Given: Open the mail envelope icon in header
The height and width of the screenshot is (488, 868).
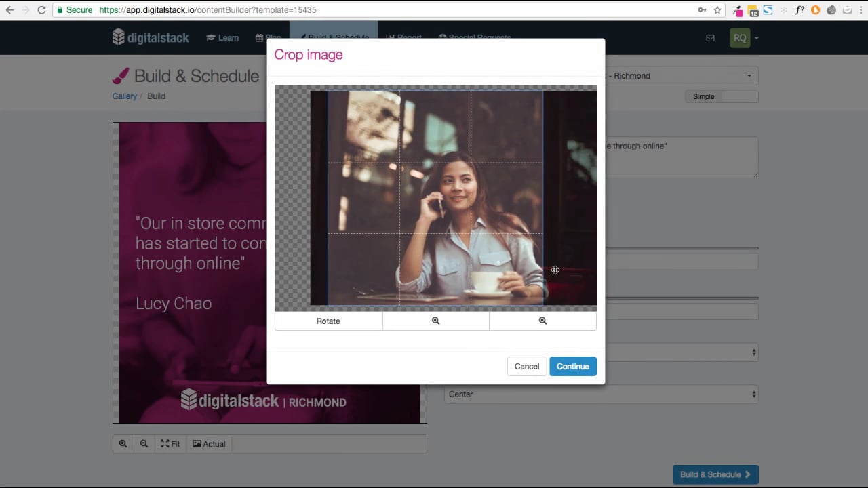Looking at the screenshot, I should tap(710, 38).
